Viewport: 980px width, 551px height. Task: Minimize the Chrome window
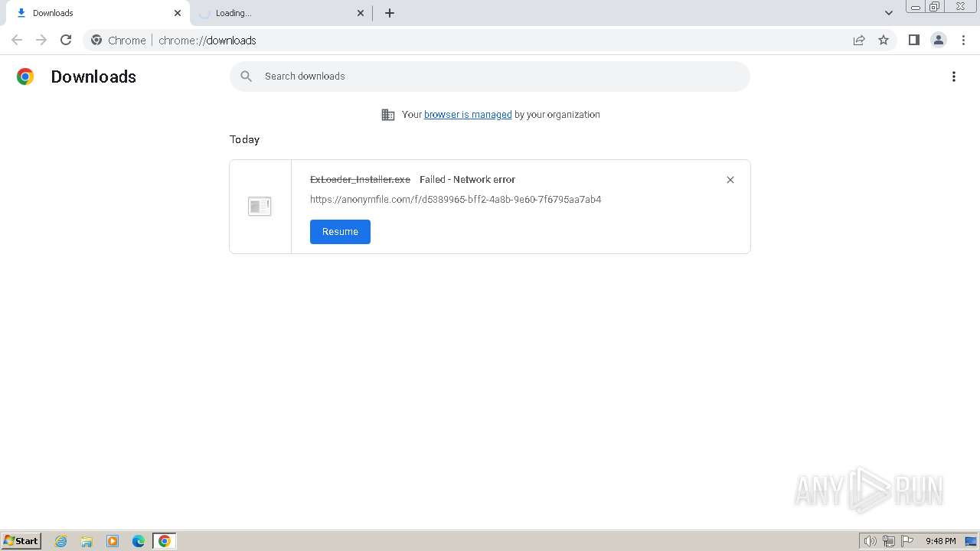[916, 7]
